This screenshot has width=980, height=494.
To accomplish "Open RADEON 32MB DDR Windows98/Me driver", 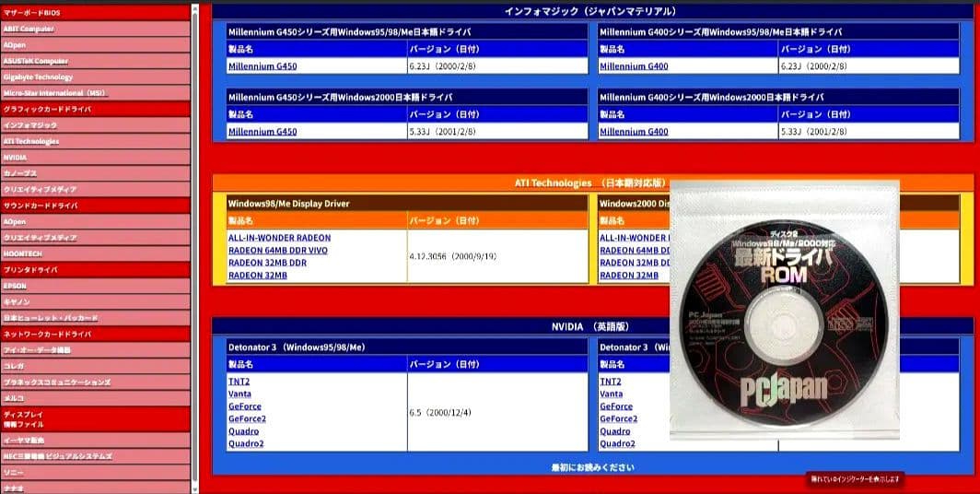I will point(267,264).
